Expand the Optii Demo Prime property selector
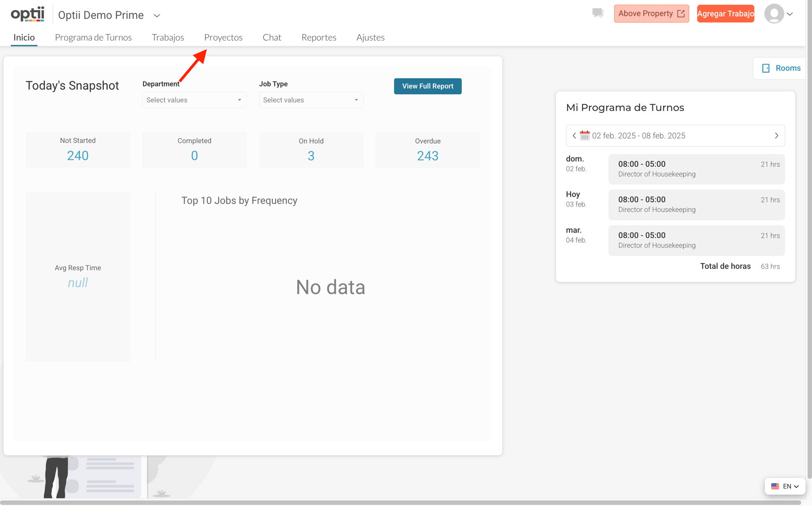The image size is (812, 506). tap(157, 16)
